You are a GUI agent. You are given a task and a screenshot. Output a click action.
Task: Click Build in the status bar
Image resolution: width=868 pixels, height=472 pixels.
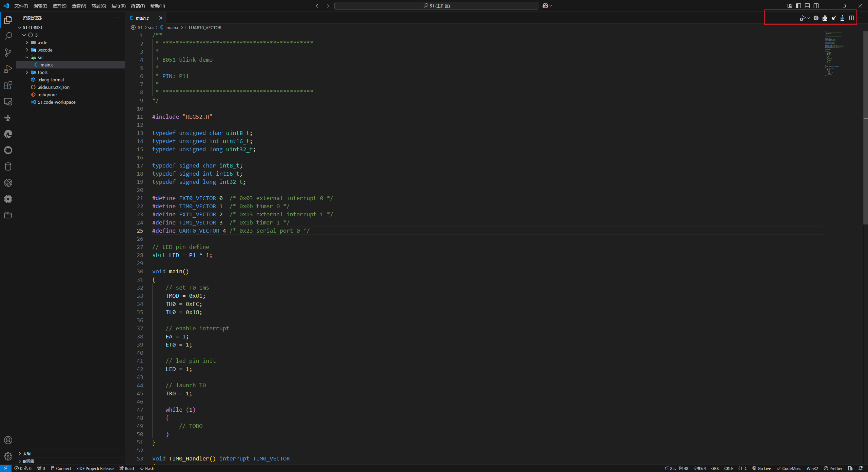tap(127, 468)
